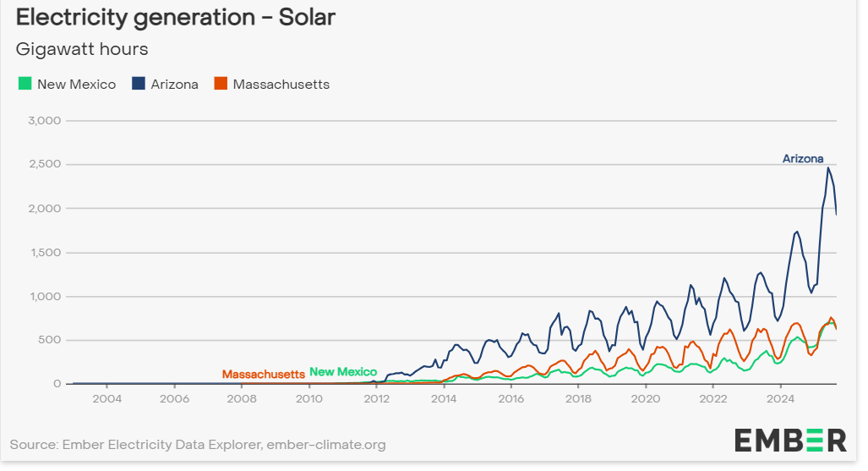The height and width of the screenshot is (471, 868).
Task: Toggle the New Mexico series legend label
Action: pyautogui.click(x=76, y=85)
